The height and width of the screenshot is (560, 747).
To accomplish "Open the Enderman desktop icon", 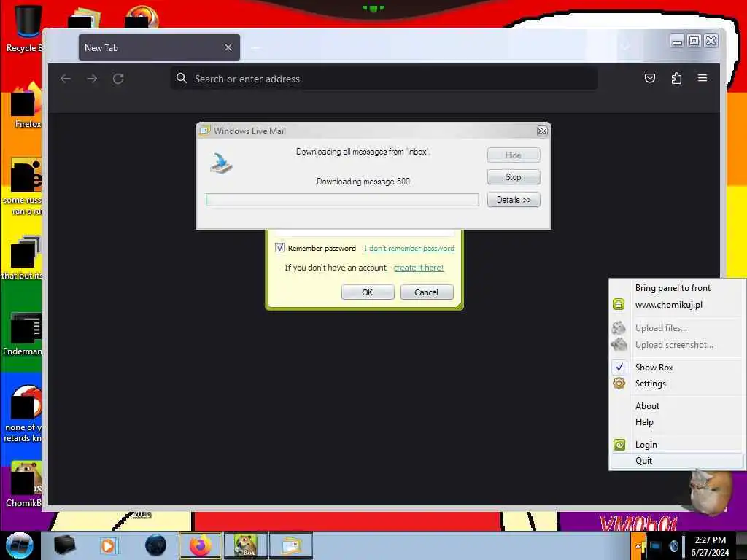I will pos(23,333).
